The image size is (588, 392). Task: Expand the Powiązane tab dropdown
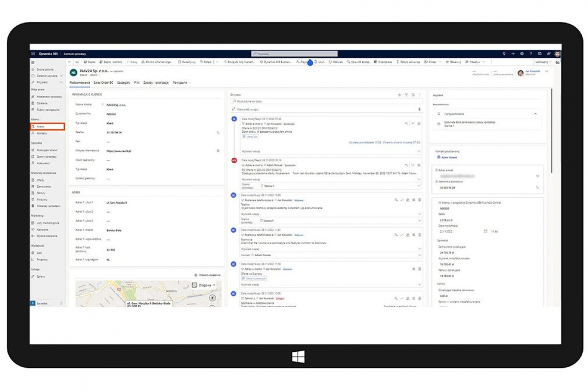tap(181, 83)
